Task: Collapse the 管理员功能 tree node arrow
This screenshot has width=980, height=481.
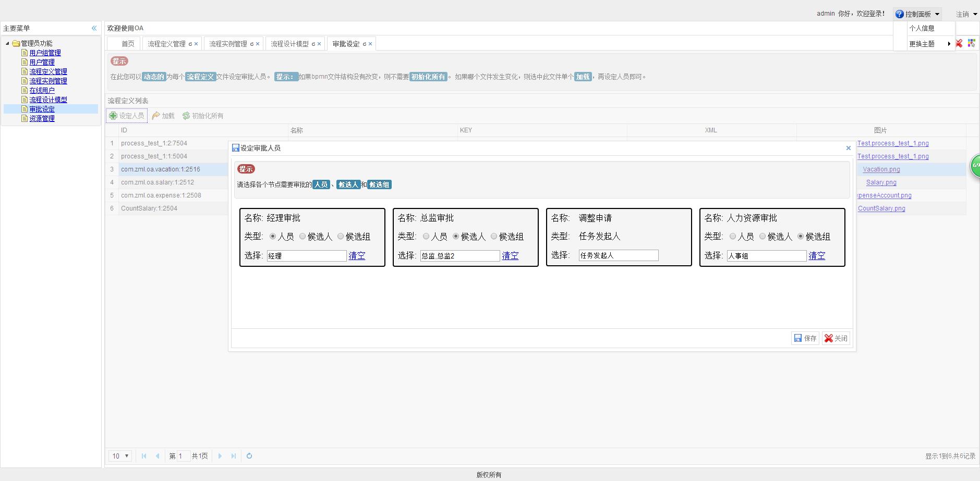Action: click(x=7, y=43)
